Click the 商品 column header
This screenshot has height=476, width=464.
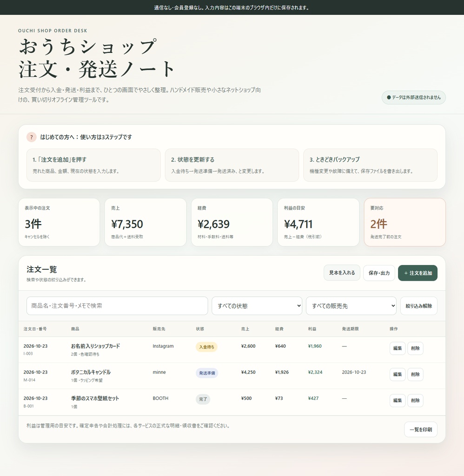click(75, 329)
